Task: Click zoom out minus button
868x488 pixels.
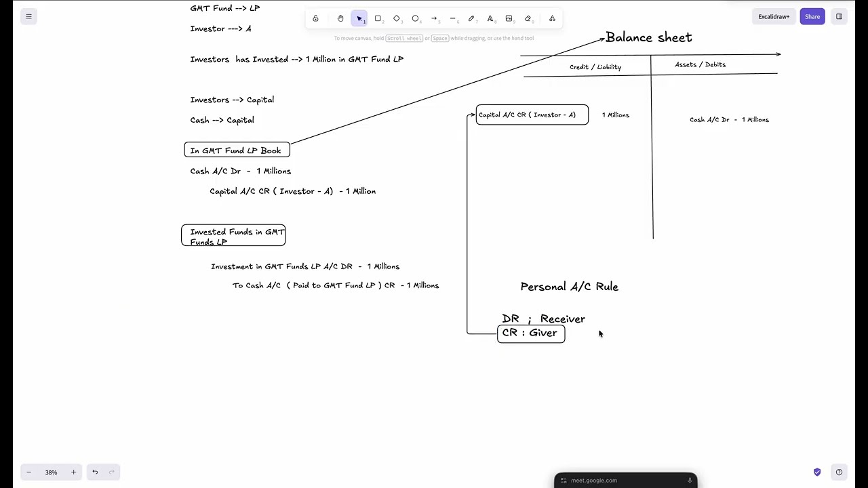Action: click(28, 472)
